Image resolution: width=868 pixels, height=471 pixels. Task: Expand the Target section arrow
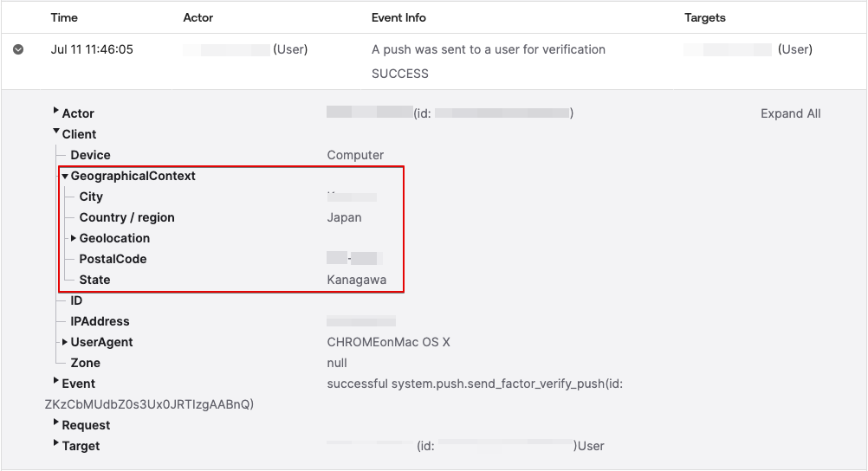point(56,444)
